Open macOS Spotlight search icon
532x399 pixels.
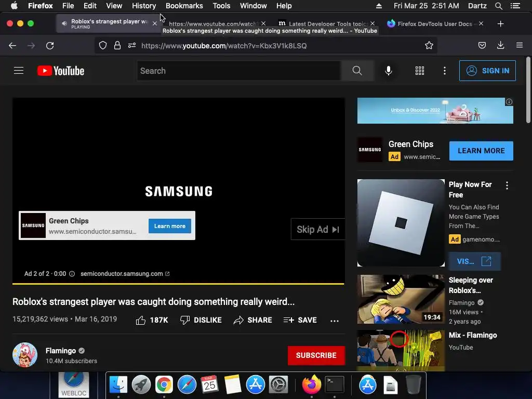(498, 6)
